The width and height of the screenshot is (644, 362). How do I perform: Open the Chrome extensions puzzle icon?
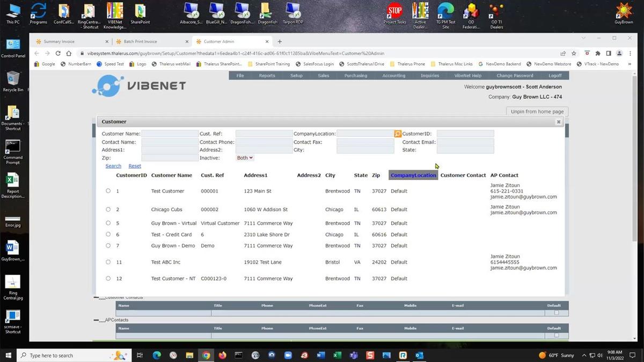point(598,53)
